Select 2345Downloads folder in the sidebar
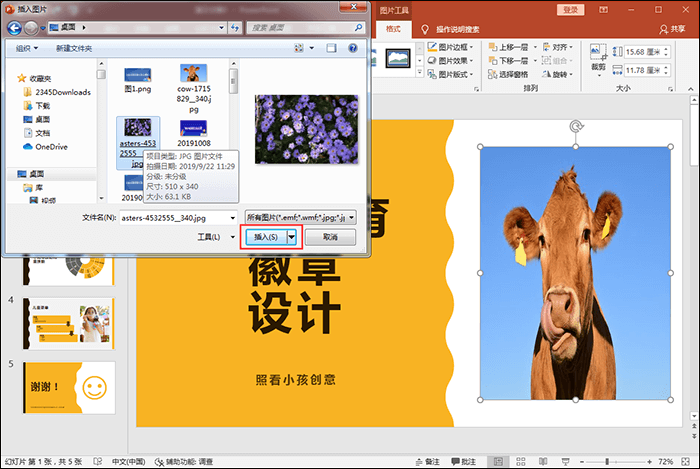This screenshot has height=469, width=700. [x=62, y=92]
